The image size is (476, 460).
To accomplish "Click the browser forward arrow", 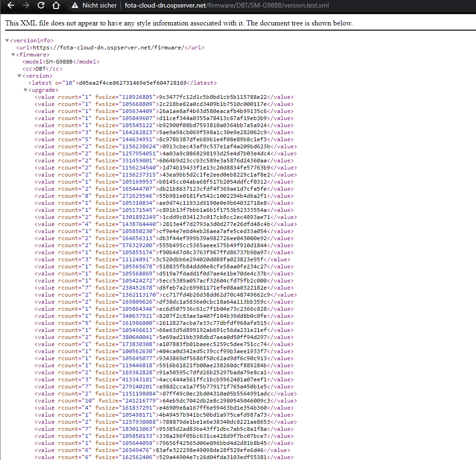I will point(26,5).
